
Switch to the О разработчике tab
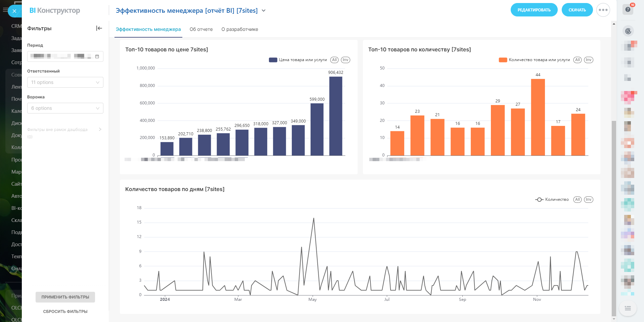[x=239, y=29]
